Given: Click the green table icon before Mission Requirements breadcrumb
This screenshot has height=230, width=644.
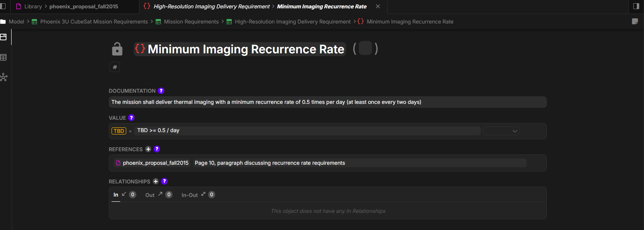Looking at the screenshot, I should click(158, 21).
